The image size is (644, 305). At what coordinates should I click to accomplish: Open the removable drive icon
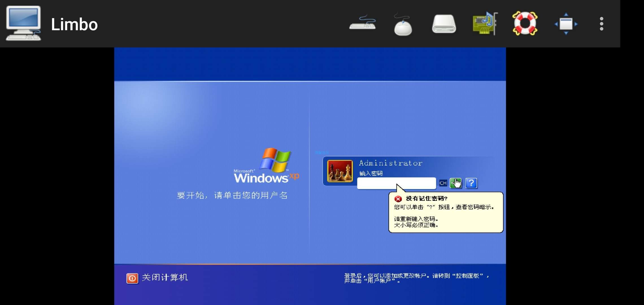(444, 24)
